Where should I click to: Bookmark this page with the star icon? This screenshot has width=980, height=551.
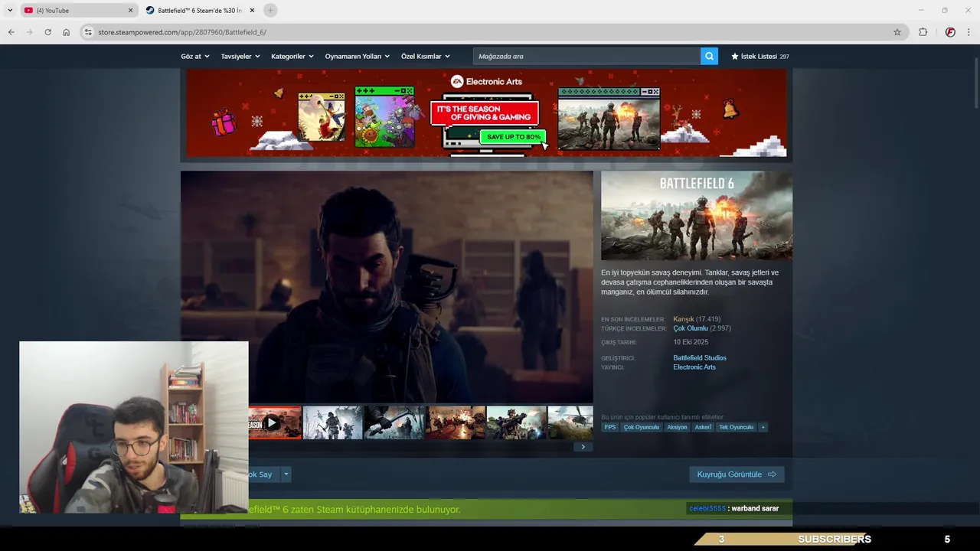click(897, 32)
